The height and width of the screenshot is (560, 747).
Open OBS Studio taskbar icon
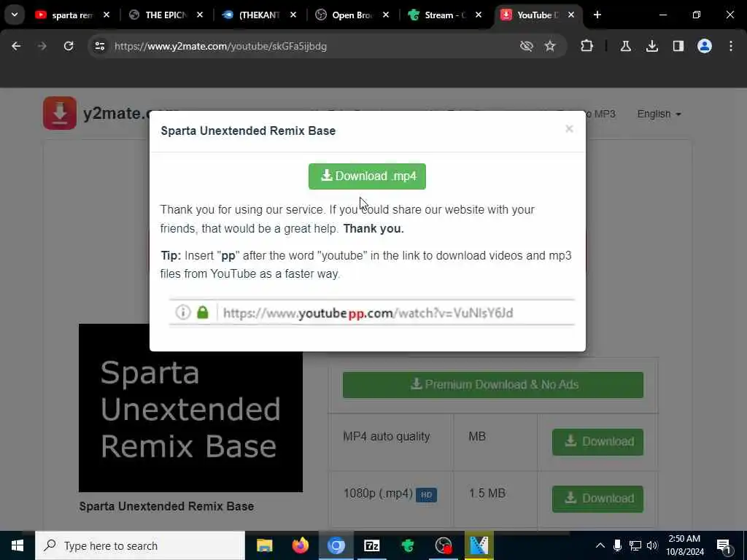click(444, 545)
